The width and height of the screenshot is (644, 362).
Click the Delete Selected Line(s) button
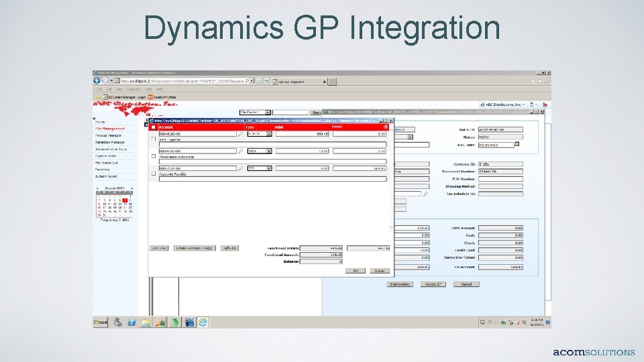click(x=195, y=248)
